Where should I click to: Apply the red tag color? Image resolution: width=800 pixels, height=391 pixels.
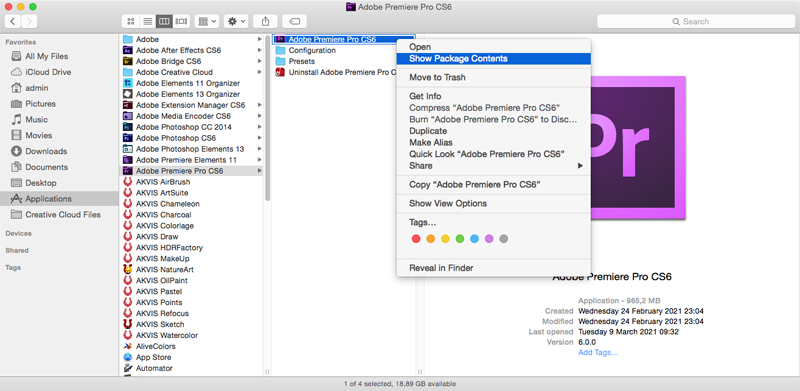pos(416,239)
